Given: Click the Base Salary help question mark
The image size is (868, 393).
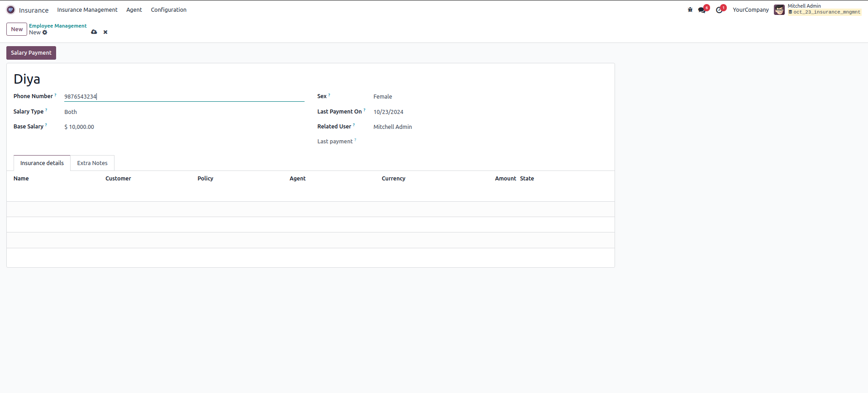Looking at the screenshot, I should [46, 125].
